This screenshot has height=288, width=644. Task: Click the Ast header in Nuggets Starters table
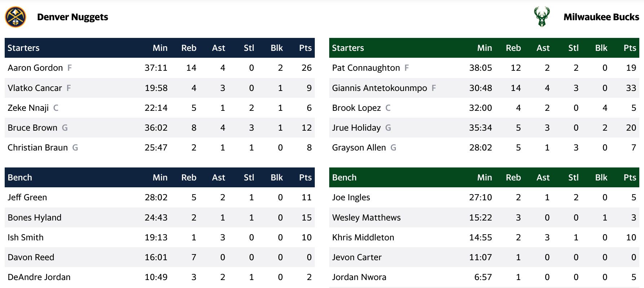point(219,48)
